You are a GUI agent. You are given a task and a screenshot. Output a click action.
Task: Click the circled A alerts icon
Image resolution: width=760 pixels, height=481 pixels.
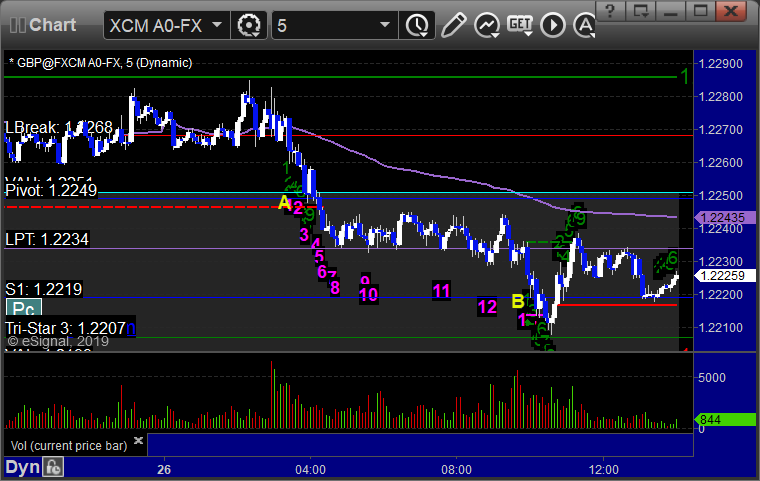[584, 25]
